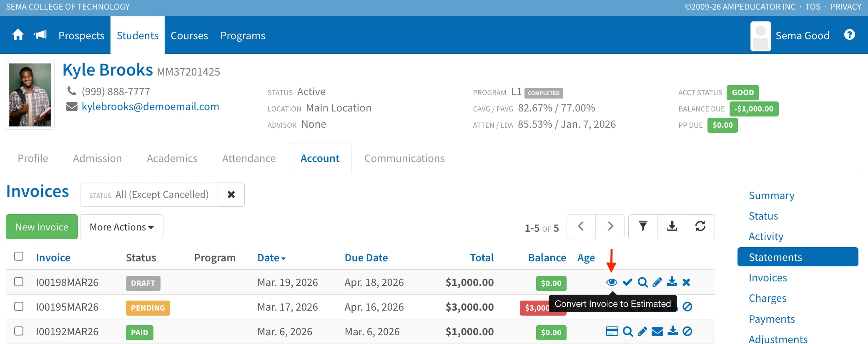Switch to the Attendance tab

click(249, 158)
